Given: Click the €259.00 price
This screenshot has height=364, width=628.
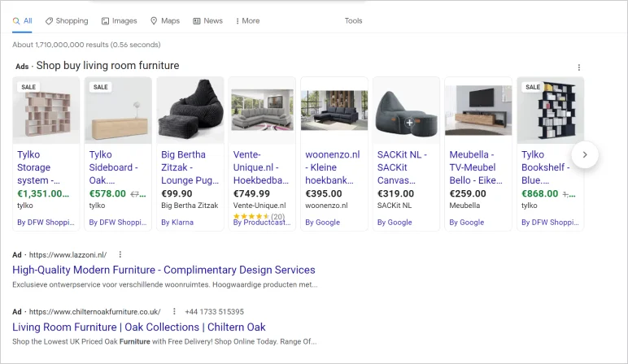Looking at the screenshot, I should (x=468, y=193).
